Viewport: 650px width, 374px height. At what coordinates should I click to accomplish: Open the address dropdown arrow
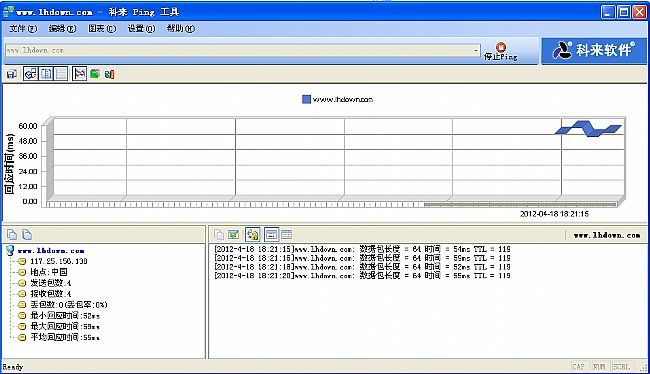tap(475, 51)
